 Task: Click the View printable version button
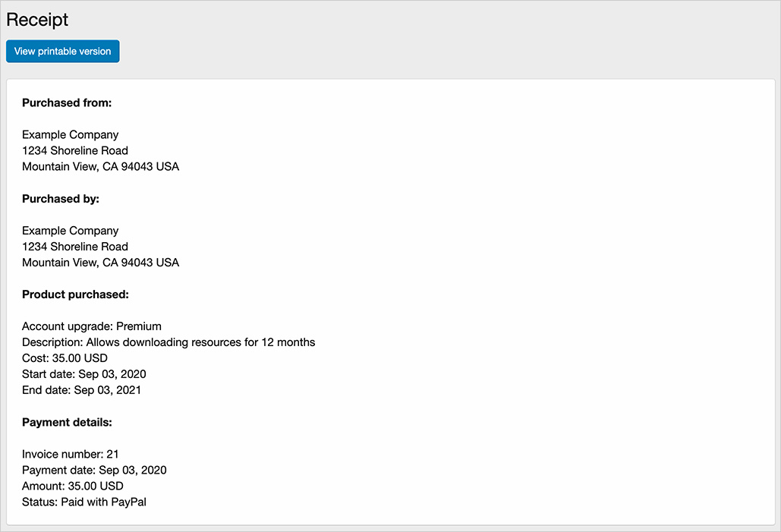point(62,52)
